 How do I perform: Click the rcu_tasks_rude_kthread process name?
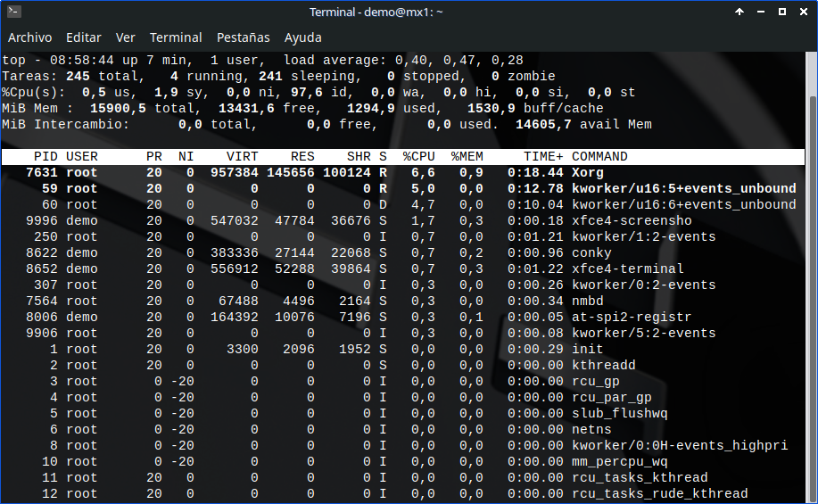(660, 493)
